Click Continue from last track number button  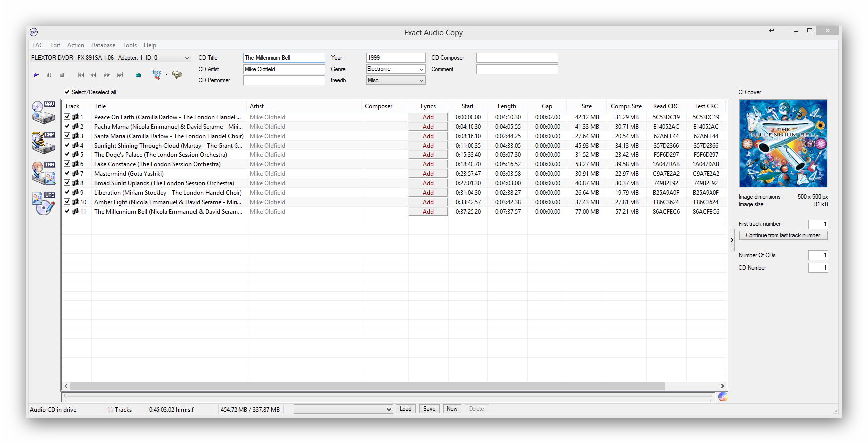(783, 235)
